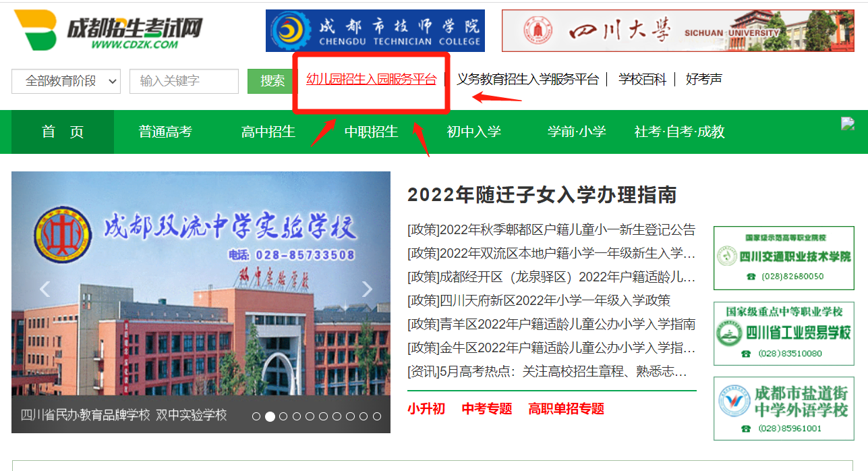Screen dimensions: 868x471
Task: Expand the 全部教育阶段 dropdown
Action: (x=66, y=81)
